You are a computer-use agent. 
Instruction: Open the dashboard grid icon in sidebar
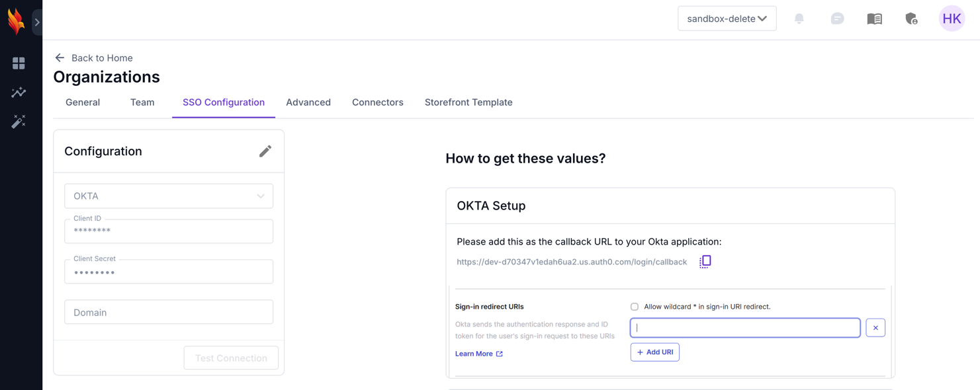19,63
